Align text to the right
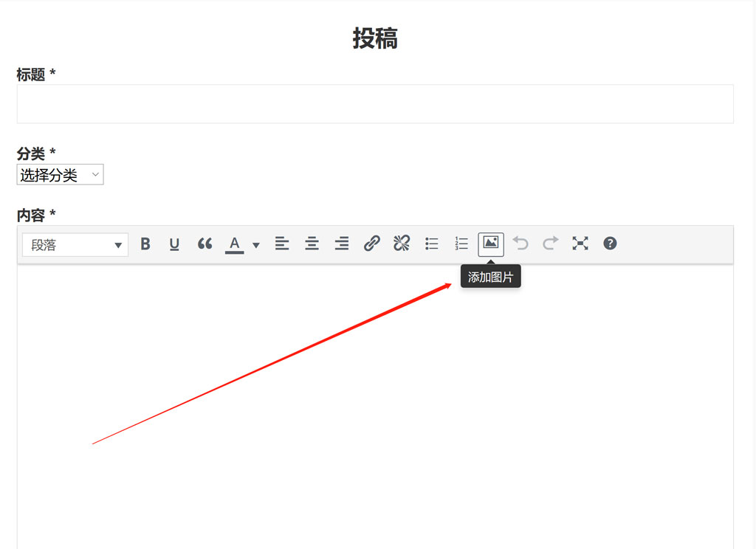 click(342, 244)
